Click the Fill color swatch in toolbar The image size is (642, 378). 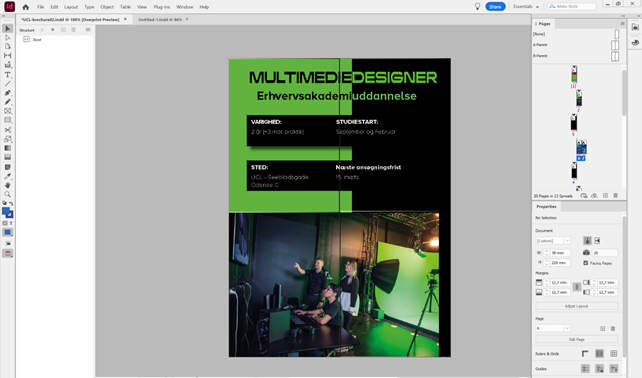tap(6, 211)
